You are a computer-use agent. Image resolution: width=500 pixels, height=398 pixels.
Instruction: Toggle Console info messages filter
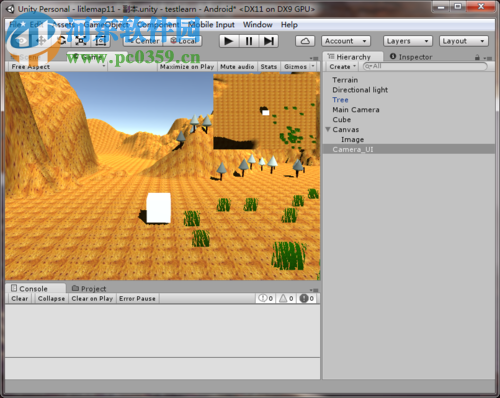click(266, 298)
